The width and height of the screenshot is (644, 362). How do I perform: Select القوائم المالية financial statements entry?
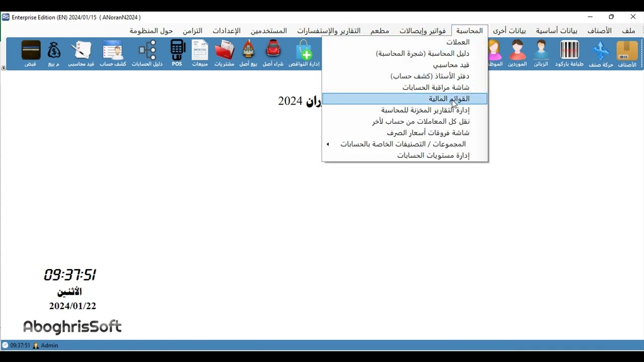(x=405, y=99)
